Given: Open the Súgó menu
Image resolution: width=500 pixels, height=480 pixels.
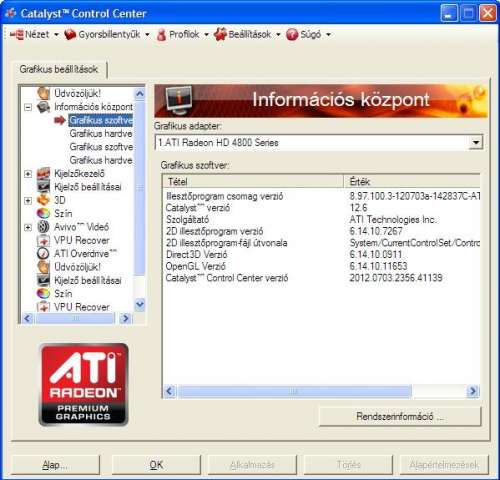Looking at the screenshot, I should tap(308, 34).
